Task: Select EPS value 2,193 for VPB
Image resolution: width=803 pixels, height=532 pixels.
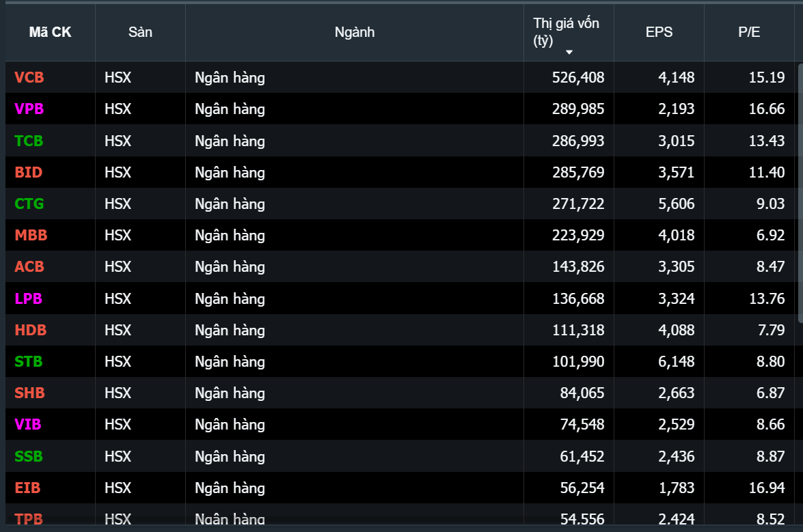Action: coord(677,109)
